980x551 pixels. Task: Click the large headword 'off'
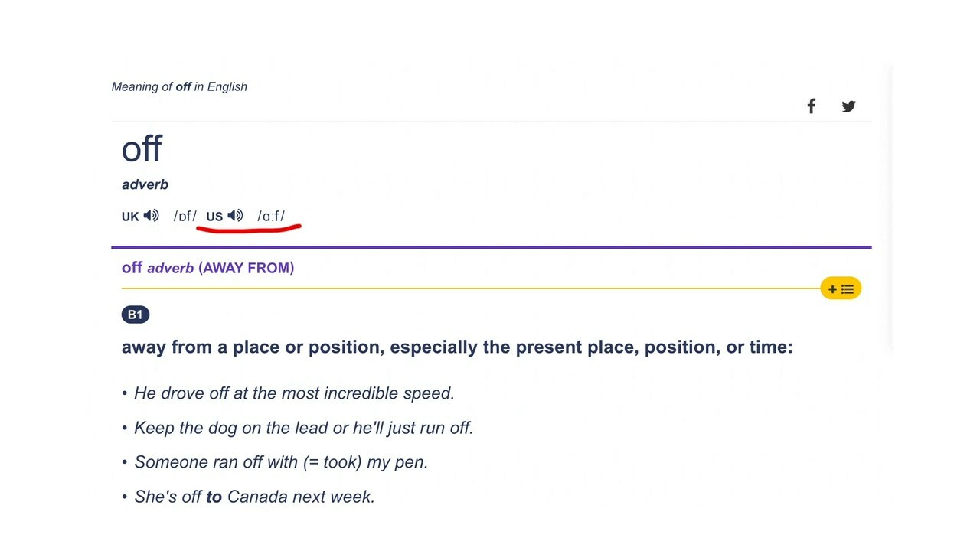(x=142, y=148)
